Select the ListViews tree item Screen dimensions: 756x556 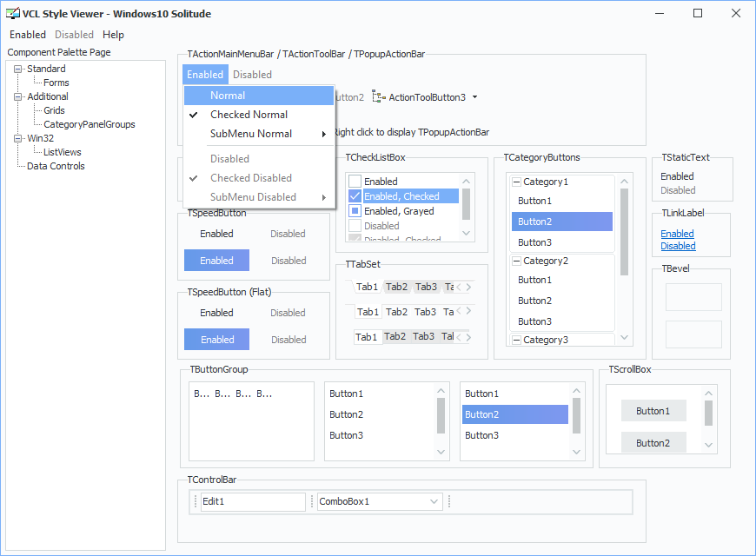point(63,152)
